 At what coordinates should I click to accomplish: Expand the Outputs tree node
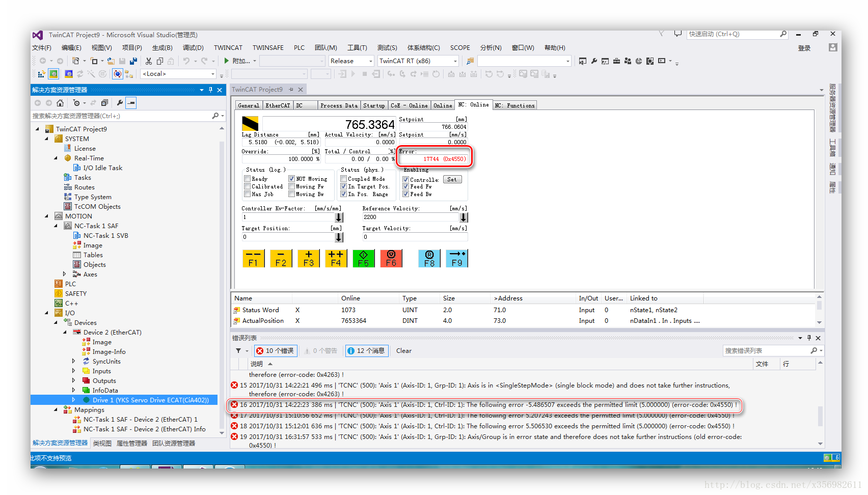[x=74, y=380]
